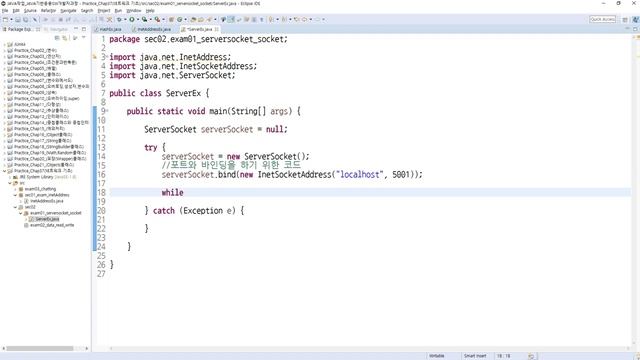Collapse the src folder node

coord(10,183)
